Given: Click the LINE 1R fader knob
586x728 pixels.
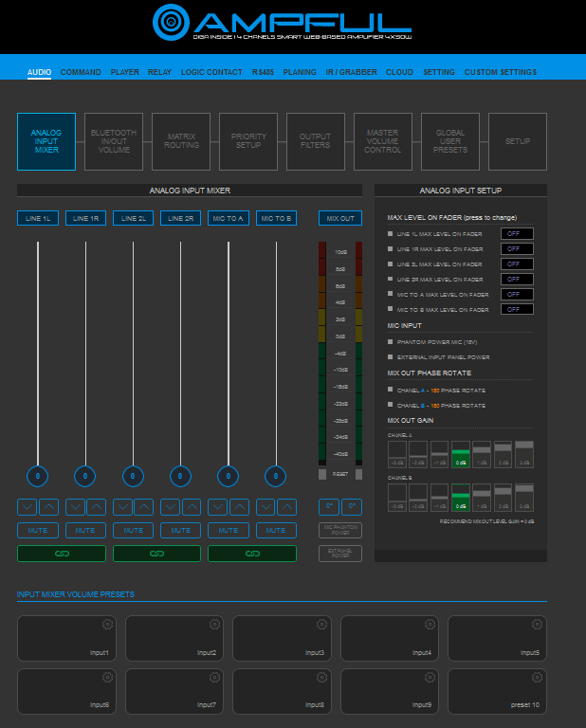Looking at the screenshot, I should coord(85,476).
